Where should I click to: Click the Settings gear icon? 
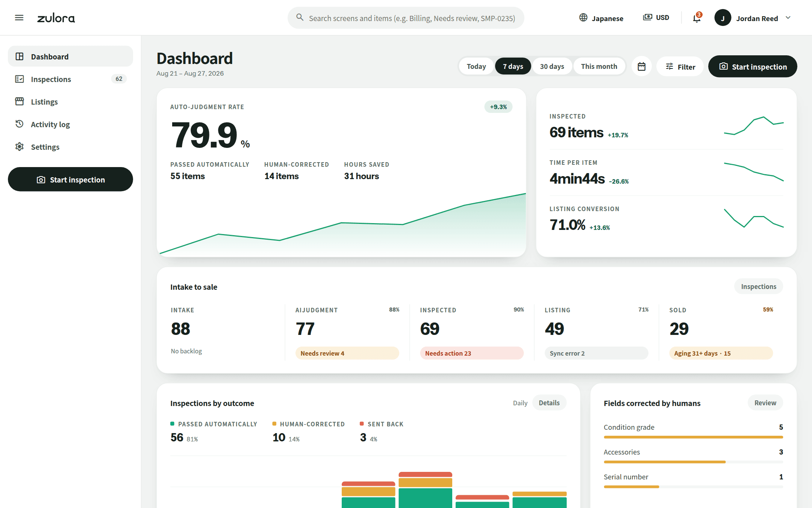point(20,146)
